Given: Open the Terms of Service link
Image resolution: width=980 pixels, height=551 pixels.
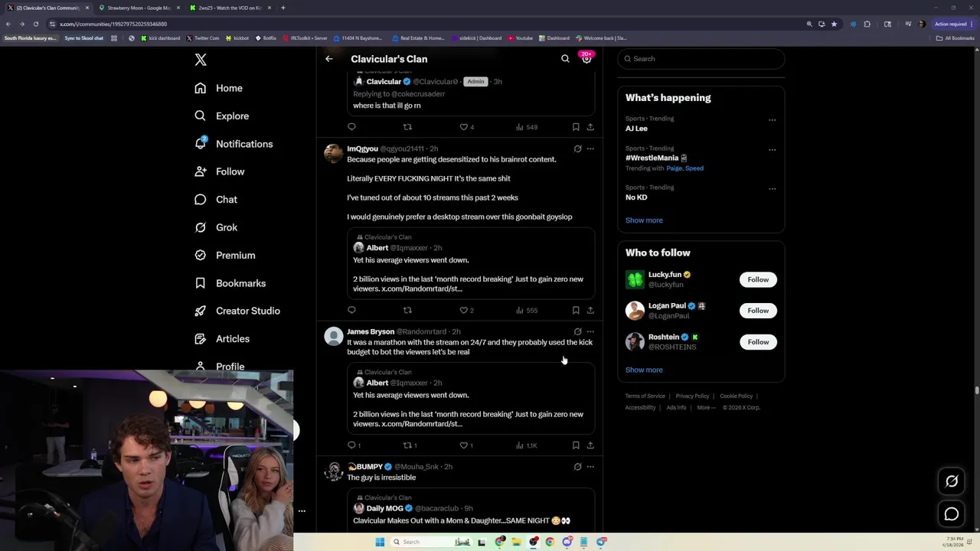Looking at the screenshot, I should [x=645, y=396].
